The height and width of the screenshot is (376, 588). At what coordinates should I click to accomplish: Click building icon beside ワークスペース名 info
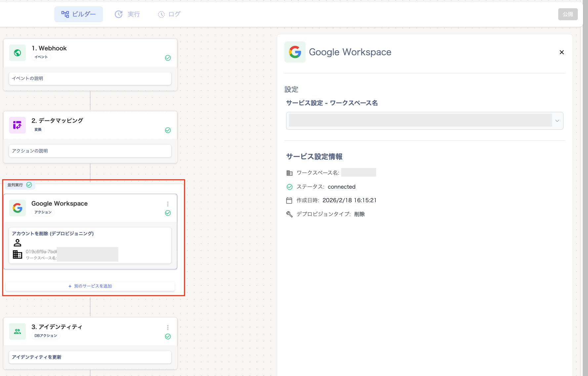click(x=289, y=173)
